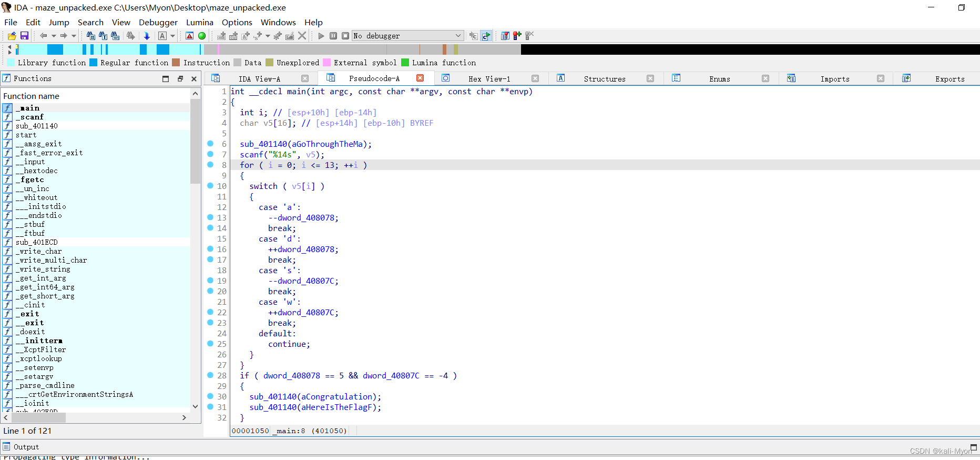Open the Options menu
The height and width of the screenshot is (460, 980).
click(x=237, y=22)
